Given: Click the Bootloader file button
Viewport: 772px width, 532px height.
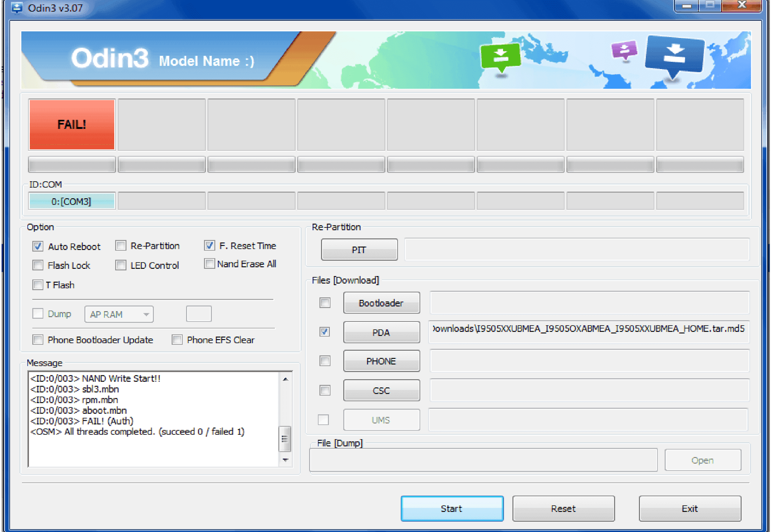Looking at the screenshot, I should [381, 303].
